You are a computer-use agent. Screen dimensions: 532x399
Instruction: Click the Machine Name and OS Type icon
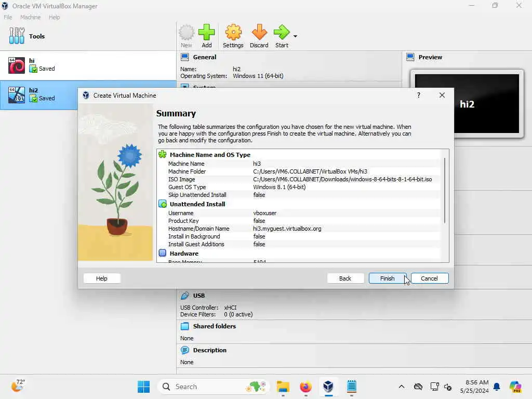(163, 154)
